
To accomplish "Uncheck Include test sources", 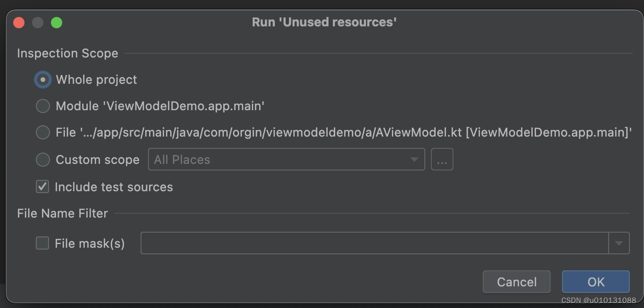I will click(x=42, y=186).
